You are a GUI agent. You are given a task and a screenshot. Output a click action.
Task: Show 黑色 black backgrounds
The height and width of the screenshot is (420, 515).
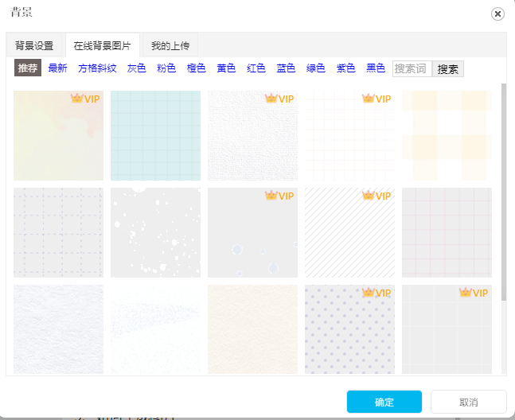[x=376, y=69]
